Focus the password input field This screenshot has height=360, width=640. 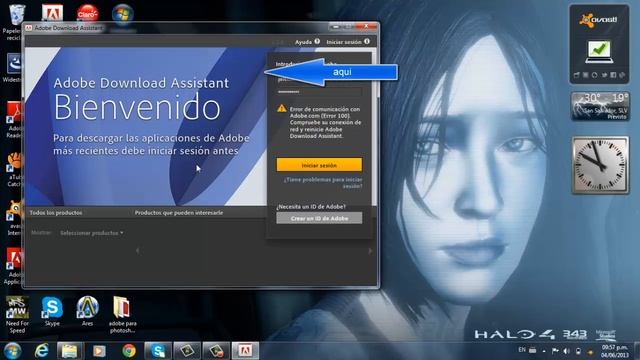click(319, 92)
